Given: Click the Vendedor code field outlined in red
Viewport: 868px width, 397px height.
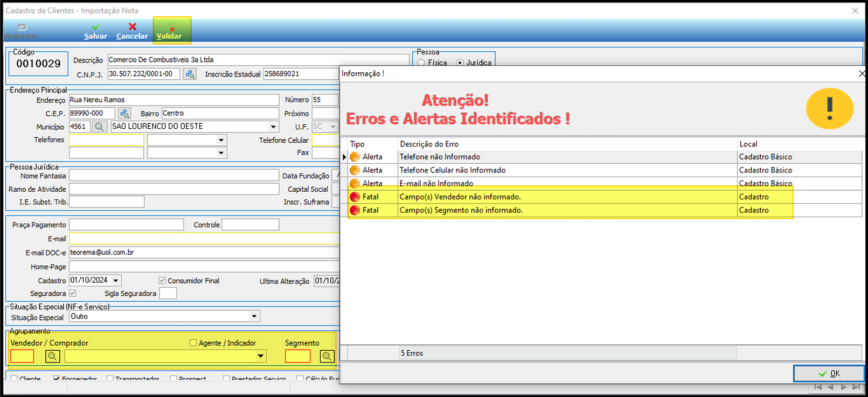Looking at the screenshot, I should tap(22, 356).
